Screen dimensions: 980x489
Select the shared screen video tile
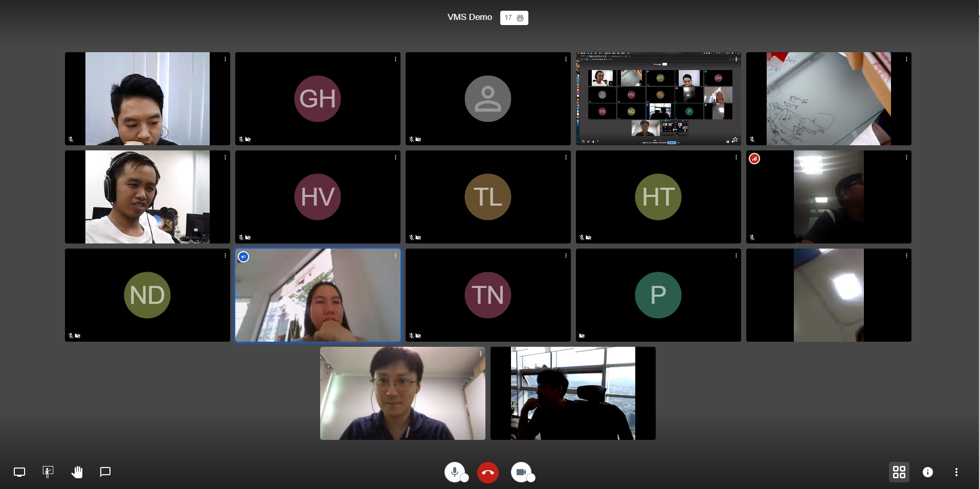tap(658, 99)
